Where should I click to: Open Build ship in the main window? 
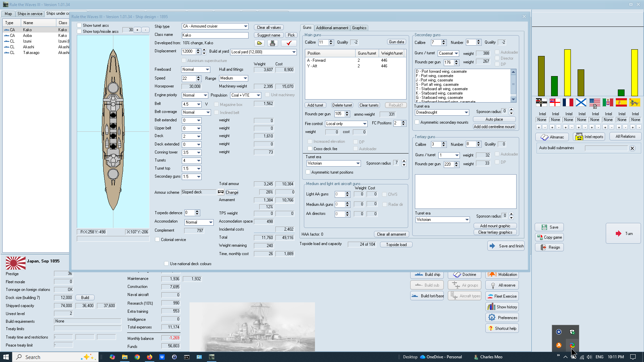(427, 275)
